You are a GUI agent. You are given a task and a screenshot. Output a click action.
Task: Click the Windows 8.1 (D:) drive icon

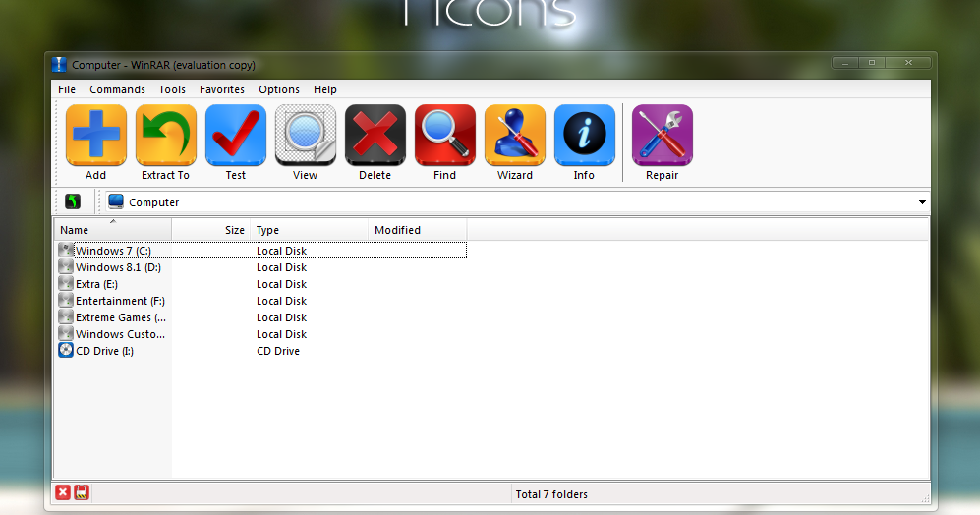pos(66,267)
